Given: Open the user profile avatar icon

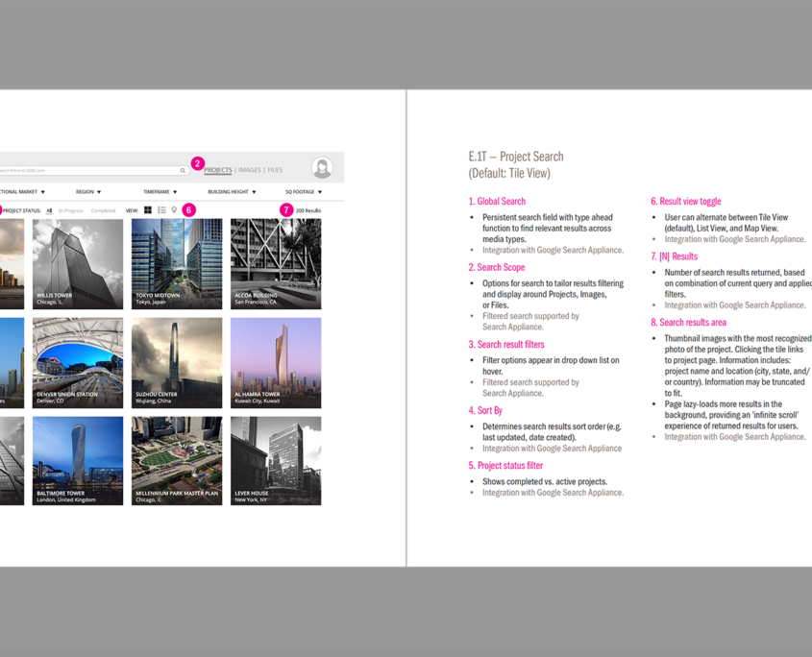Looking at the screenshot, I should tap(321, 169).
